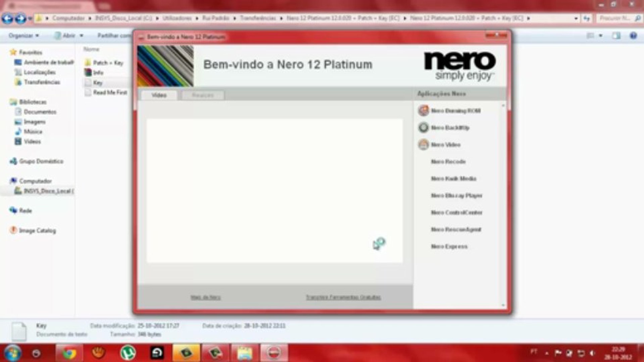Image resolution: width=644 pixels, height=362 pixels.
Task: Open Explorer help via question mark icon
Action: 633,36
